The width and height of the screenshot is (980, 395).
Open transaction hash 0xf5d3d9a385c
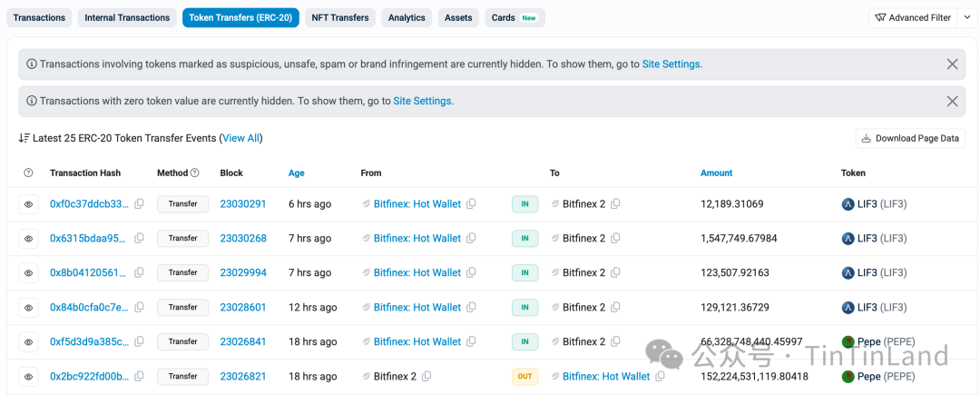pos(90,341)
